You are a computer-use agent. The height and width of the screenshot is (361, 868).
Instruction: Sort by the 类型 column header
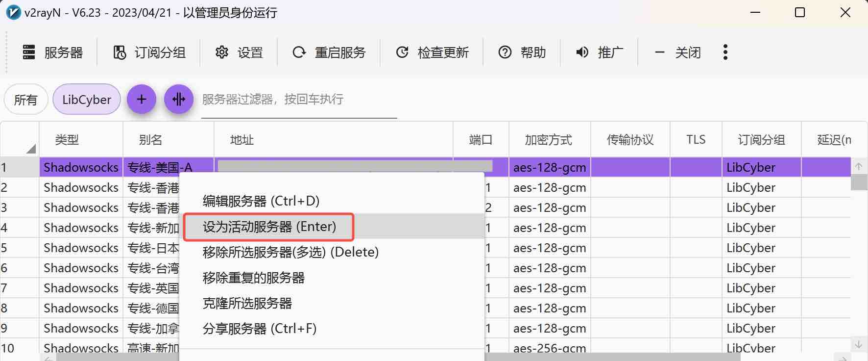(x=81, y=140)
